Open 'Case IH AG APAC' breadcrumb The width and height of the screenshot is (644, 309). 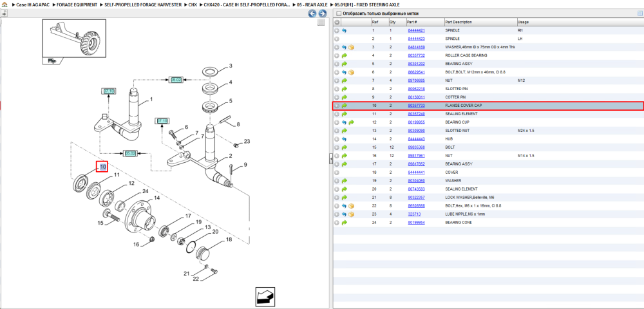tap(32, 5)
